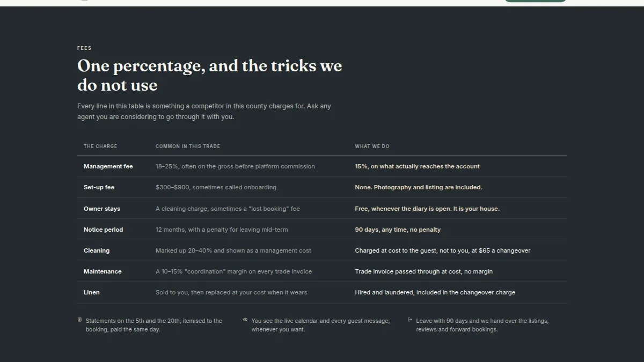644x362 pixels.
Task: Click the 'Linen' row label
Action: (92, 292)
